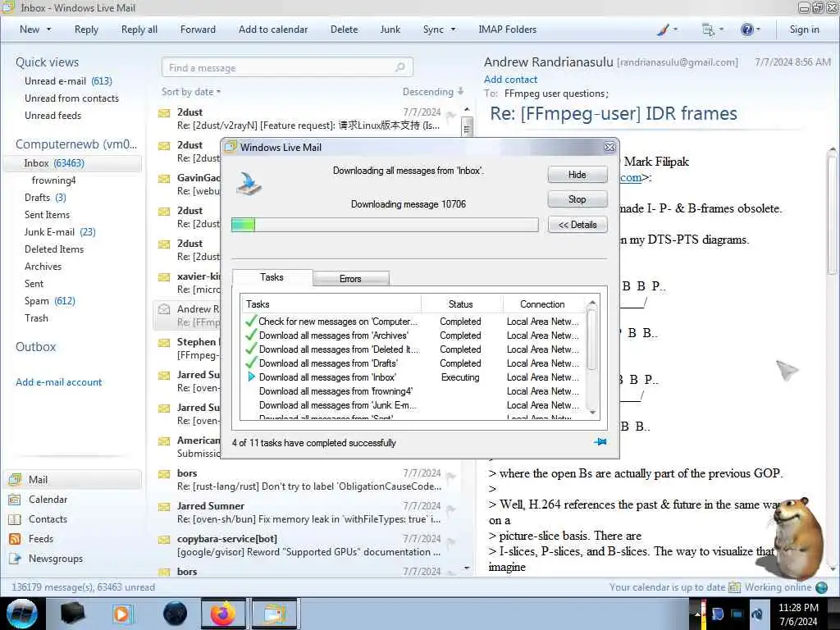Open the frowning4 subfolder

click(x=53, y=180)
